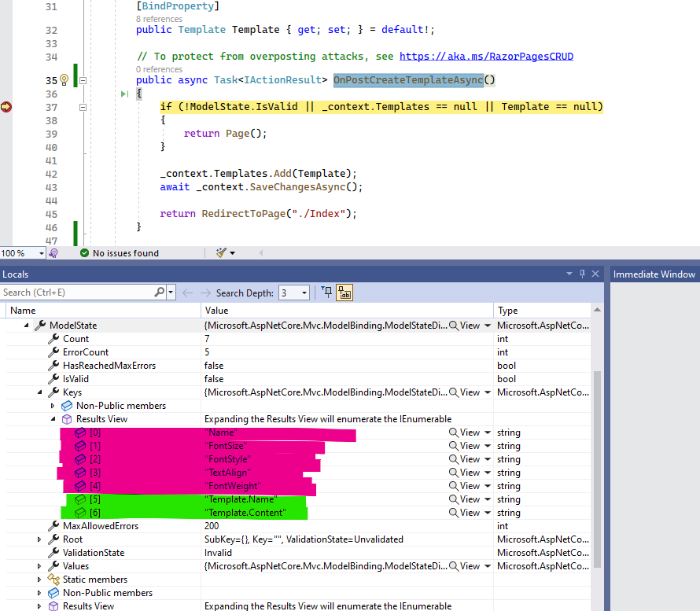This screenshot has width=700, height=611.
Task: Click the 8 references CodeLens link
Action: tap(159, 18)
